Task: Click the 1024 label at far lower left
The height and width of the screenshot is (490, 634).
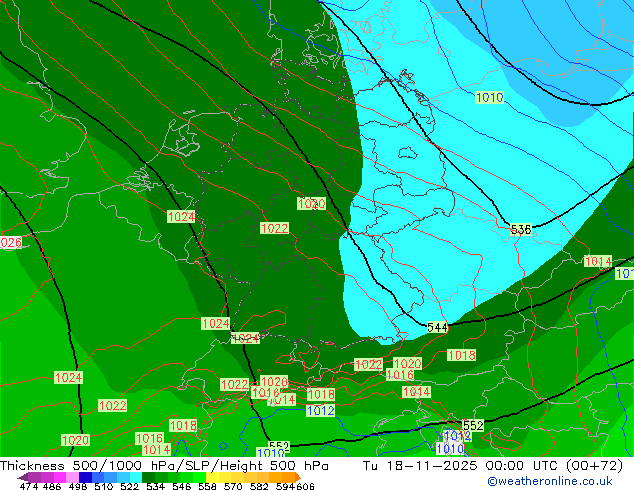Action: pyautogui.click(x=68, y=378)
